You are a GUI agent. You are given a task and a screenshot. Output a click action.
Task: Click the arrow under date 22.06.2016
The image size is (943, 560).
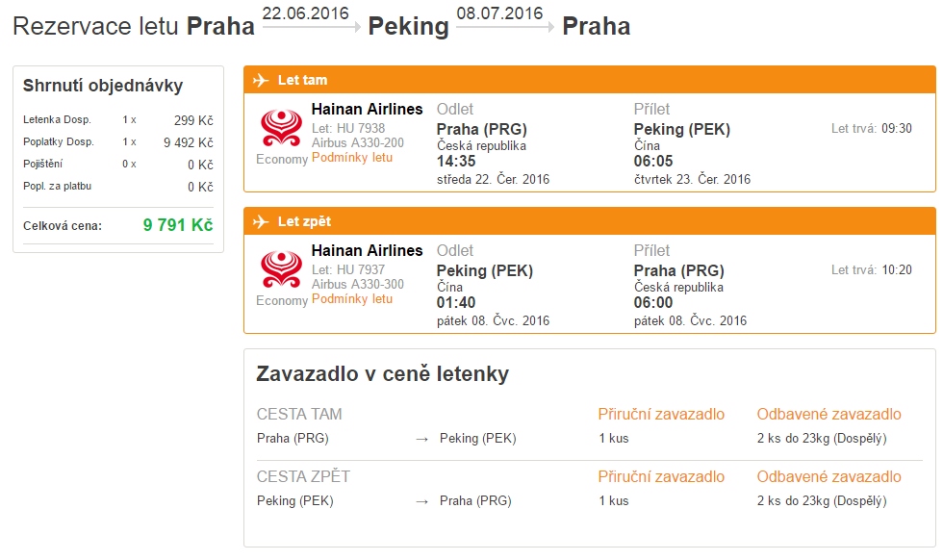312,27
